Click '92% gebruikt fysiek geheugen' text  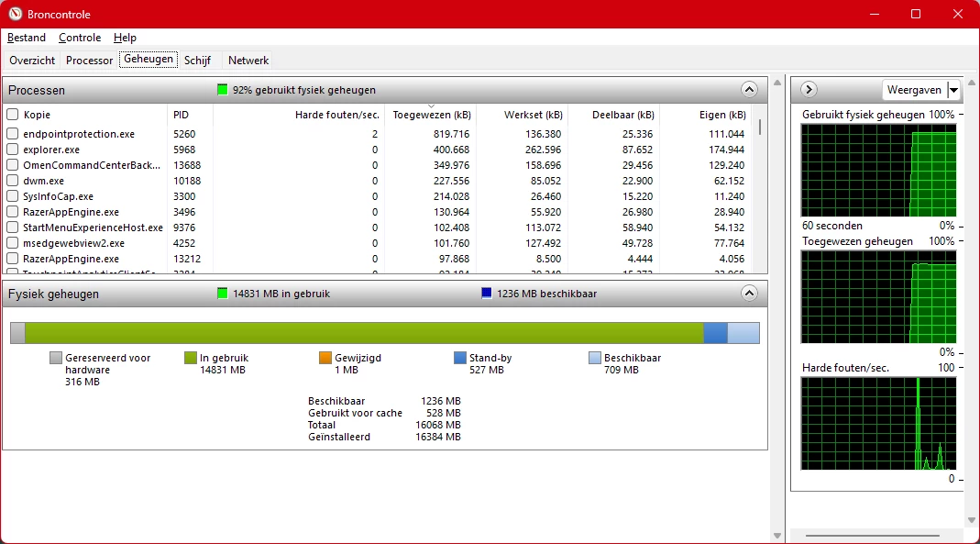304,89
